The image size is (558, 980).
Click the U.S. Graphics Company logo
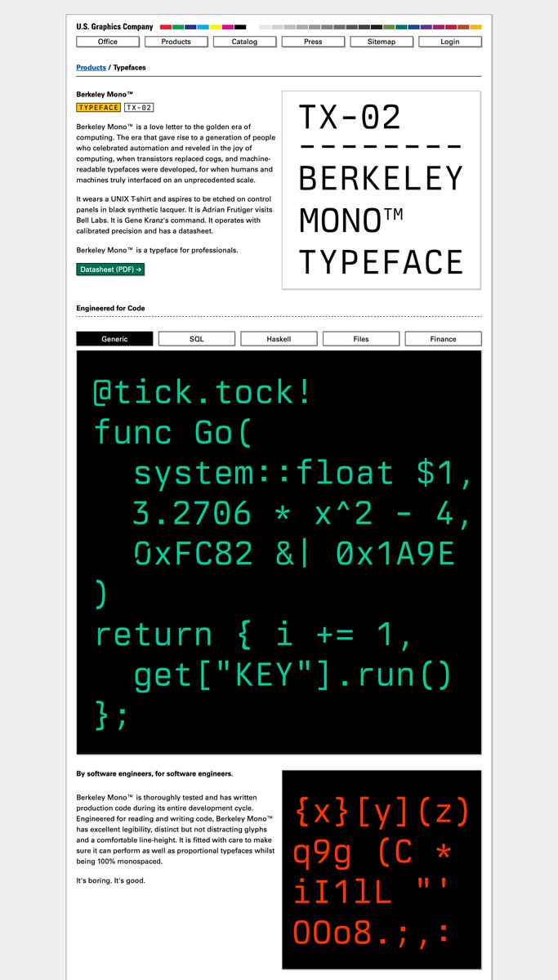coord(114,27)
